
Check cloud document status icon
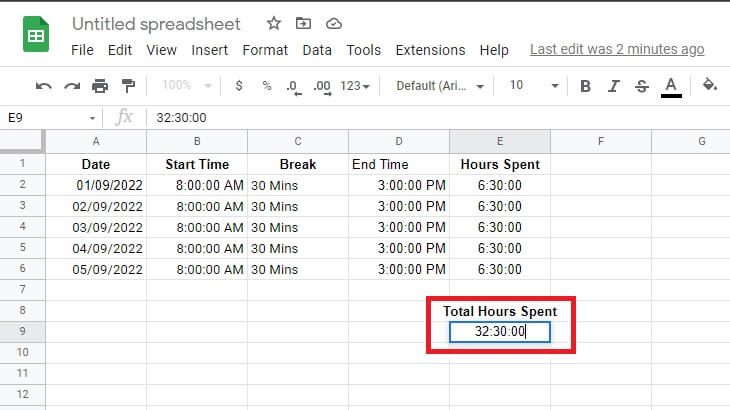333,23
